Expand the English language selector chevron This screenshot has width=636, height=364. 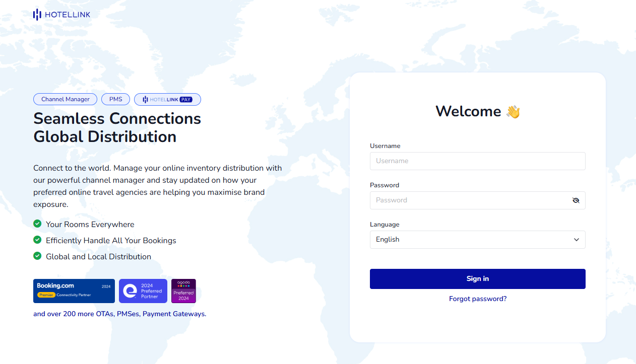tap(576, 240)
